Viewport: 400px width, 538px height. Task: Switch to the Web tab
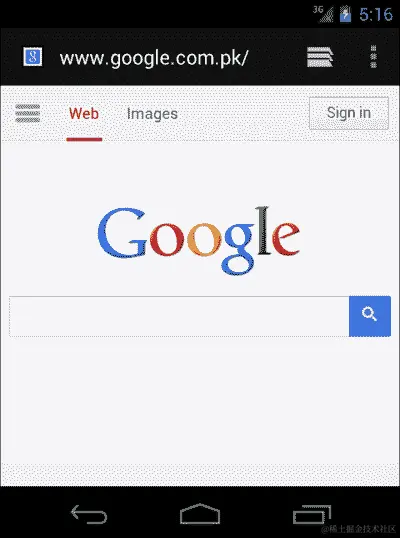(x=84, y=114)
